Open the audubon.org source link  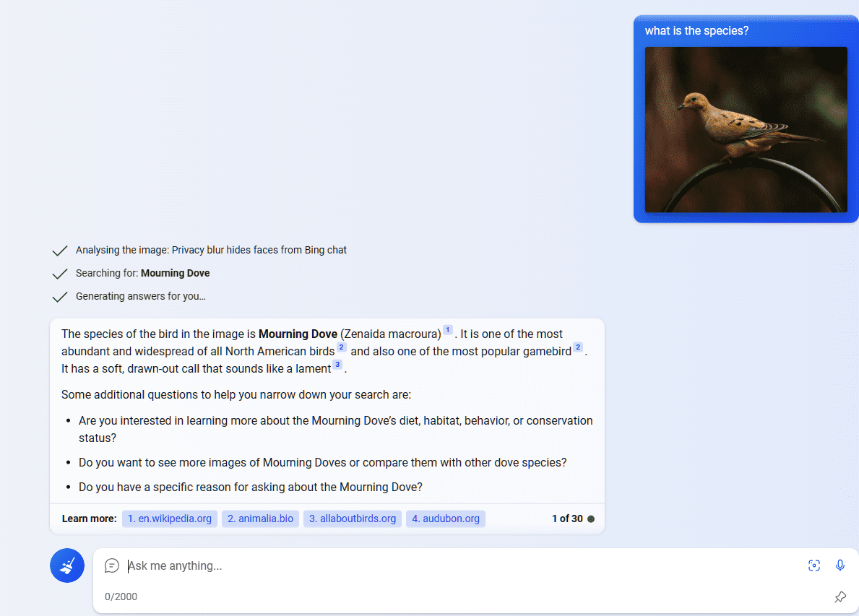click(445, 519)
